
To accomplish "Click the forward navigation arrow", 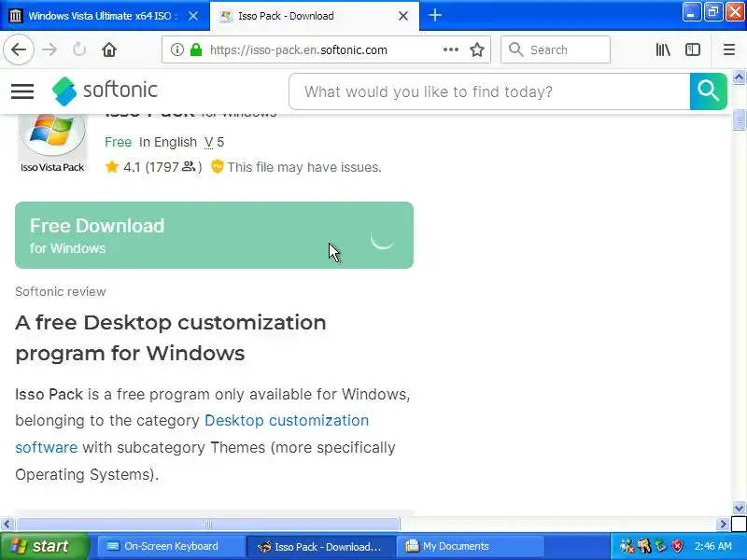I will tap(49, 49).
